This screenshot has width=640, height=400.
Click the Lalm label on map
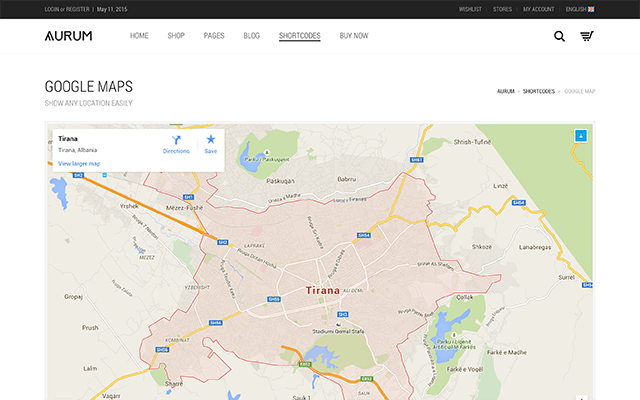coord(90,369)
